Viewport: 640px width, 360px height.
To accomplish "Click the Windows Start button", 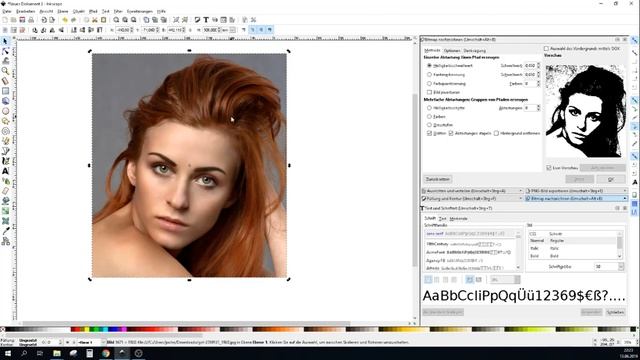I will point(8,353).
